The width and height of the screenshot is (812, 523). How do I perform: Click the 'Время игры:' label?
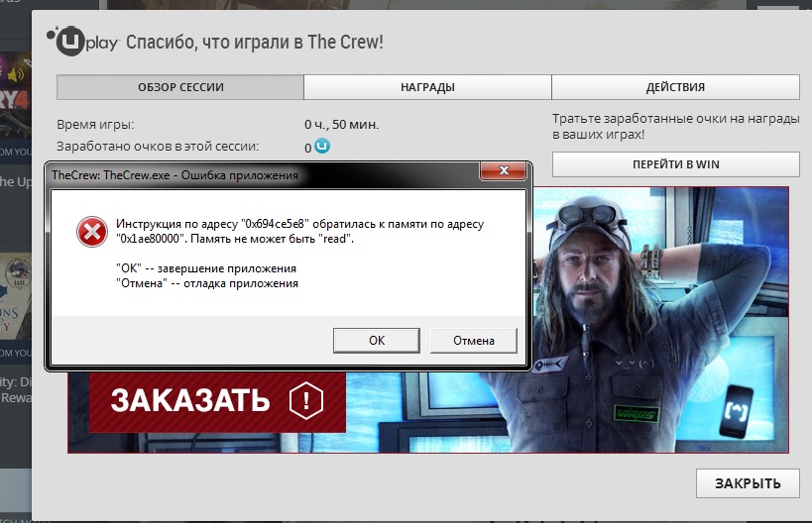coord(95,125)
